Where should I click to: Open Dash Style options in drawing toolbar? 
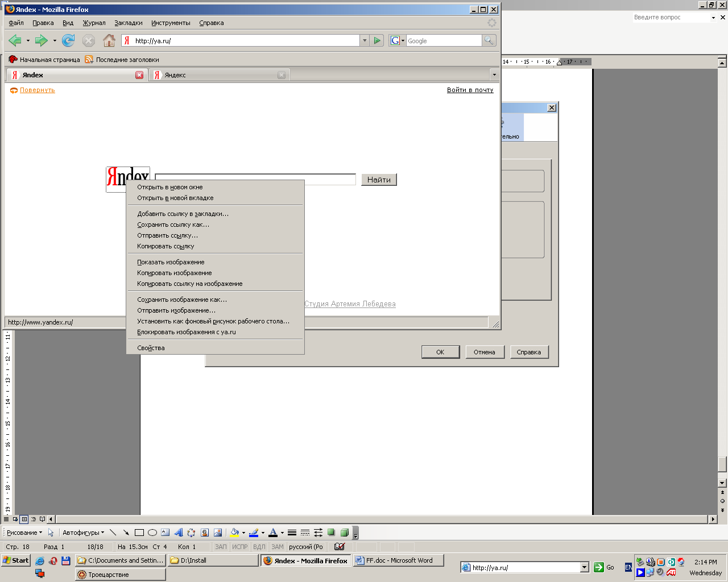coord(305,533)
